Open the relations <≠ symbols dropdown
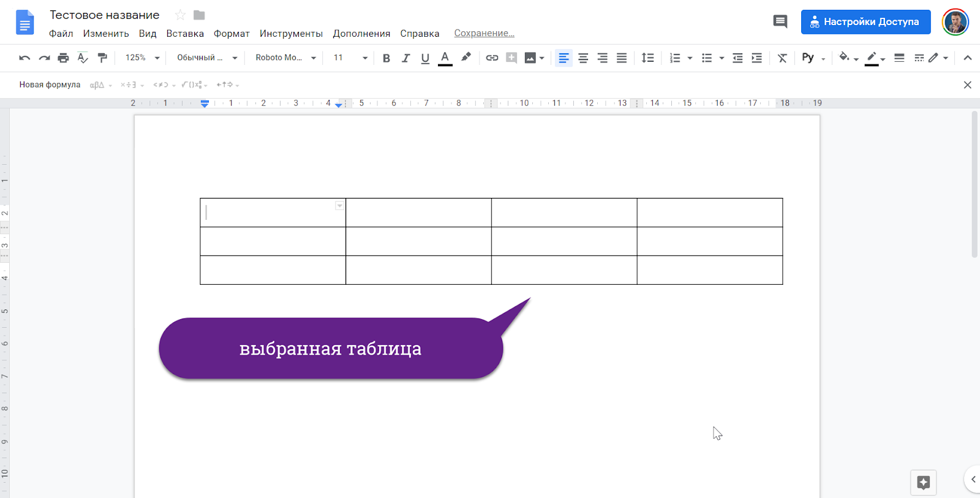This screenshot has width=980, height=498. click(x=164, y=85)
